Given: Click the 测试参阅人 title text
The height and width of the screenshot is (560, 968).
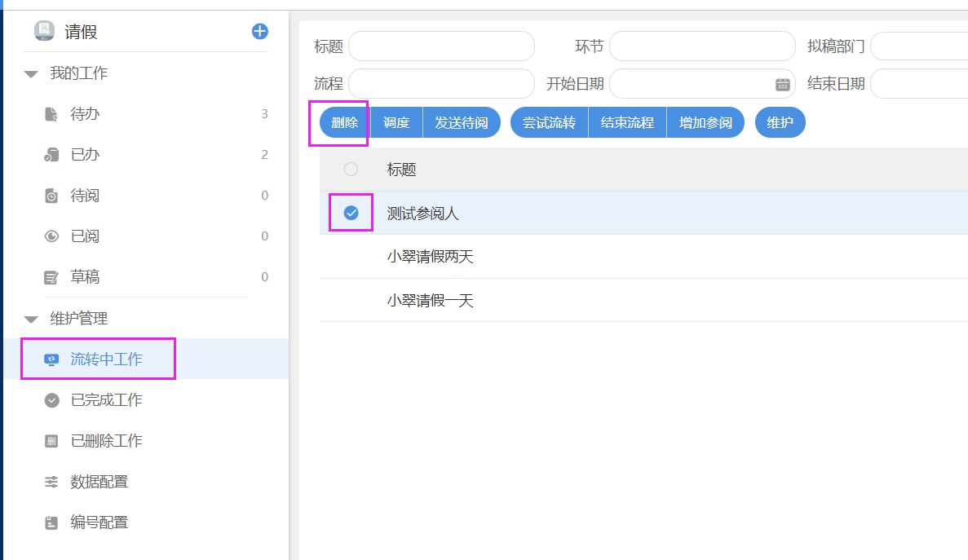Looking at the screenshot, I should [x=422, y=214].
